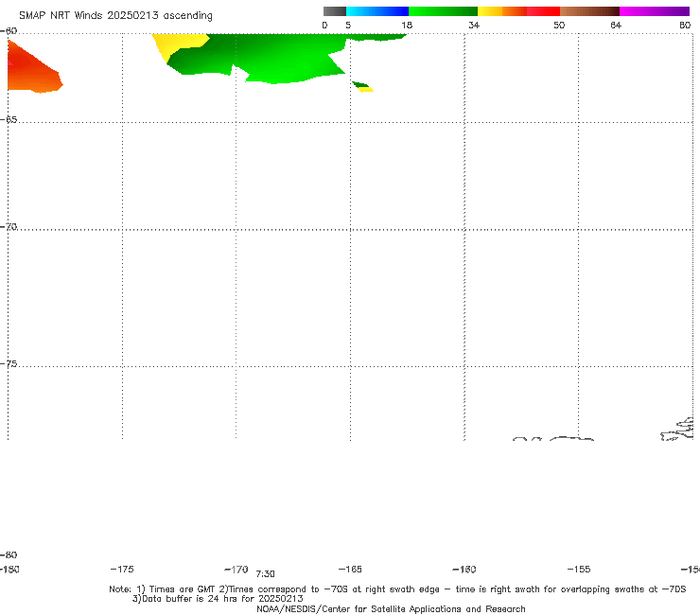Click the brown 50–64 colorbar segment
Screen dimensions: 700x615
pyautogui.click(x=589, y=11)
